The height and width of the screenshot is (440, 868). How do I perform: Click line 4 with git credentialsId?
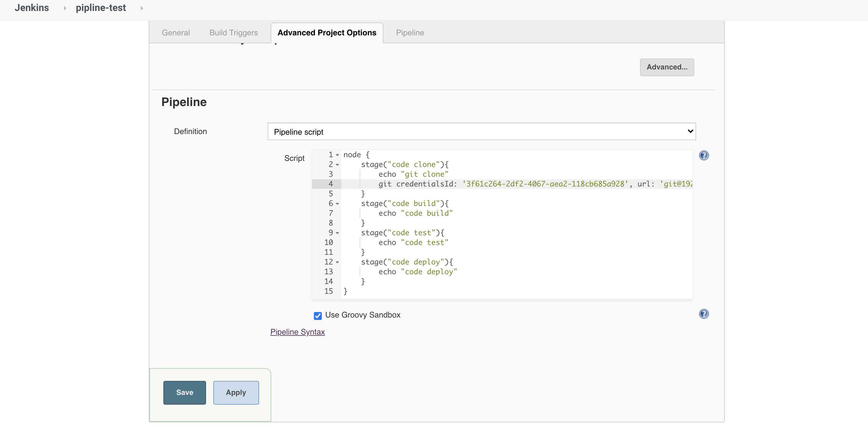[x=517, y=184]
